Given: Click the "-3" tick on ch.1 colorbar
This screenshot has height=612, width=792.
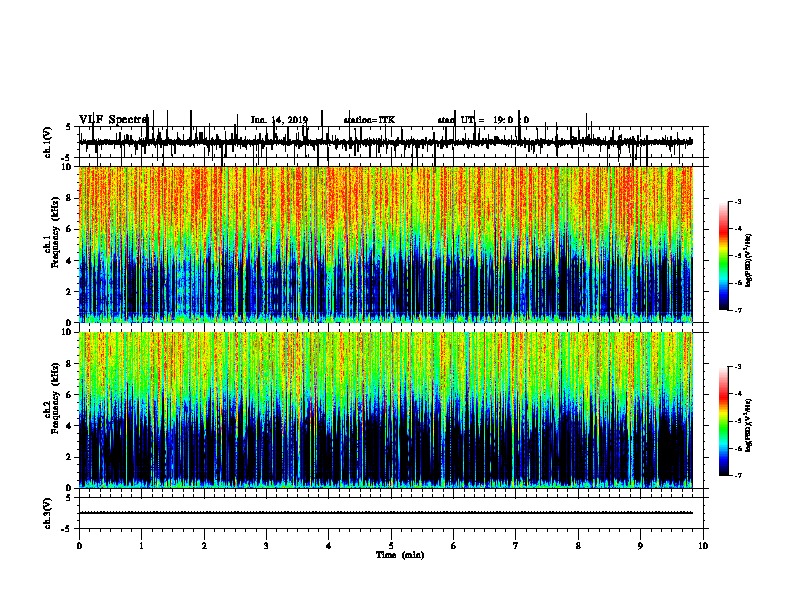Looking at the screenshot, I should click(738, 201).
